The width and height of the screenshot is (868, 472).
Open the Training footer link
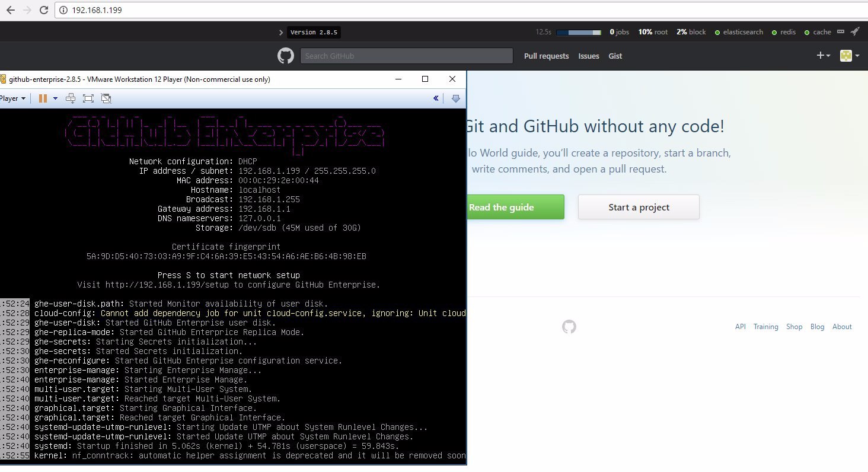(766, 327)
